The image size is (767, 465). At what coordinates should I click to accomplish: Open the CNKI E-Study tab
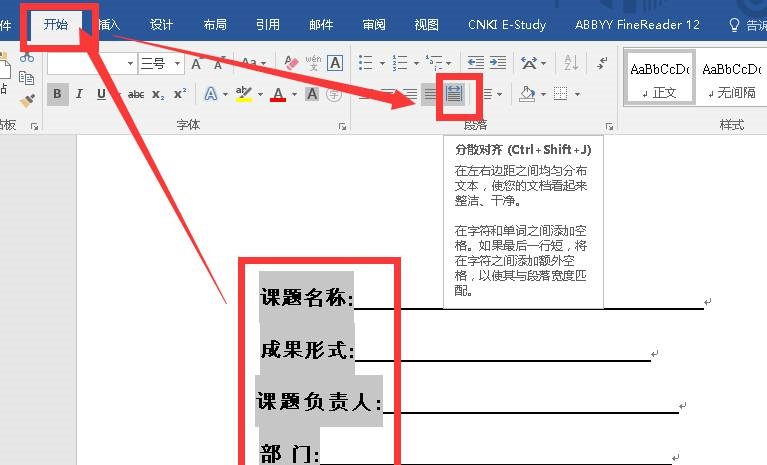point(507,24)
